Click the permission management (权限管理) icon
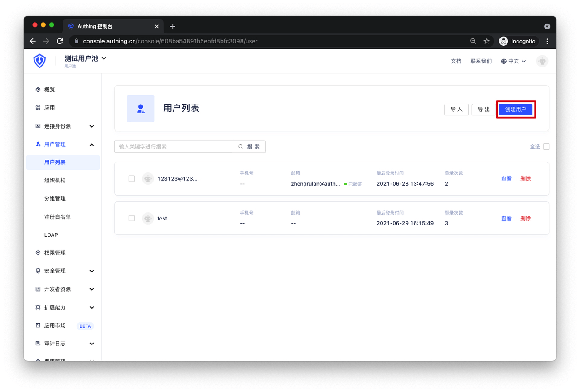 [38, 253]
